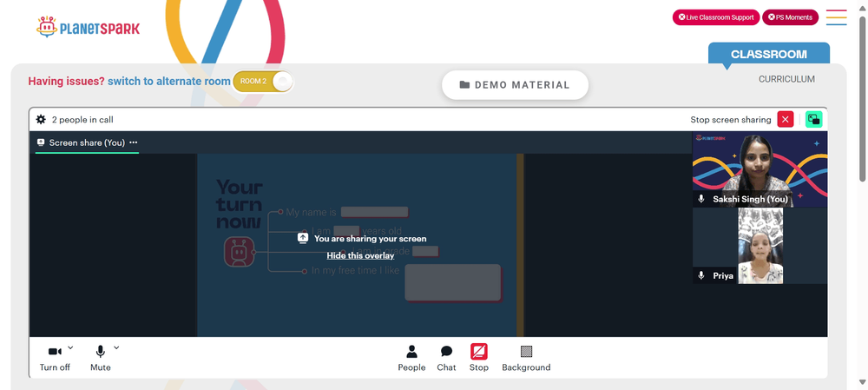Viewport: 868px width, 390px height.
Task: Open the hamburger menu
Action: point(837,17)
